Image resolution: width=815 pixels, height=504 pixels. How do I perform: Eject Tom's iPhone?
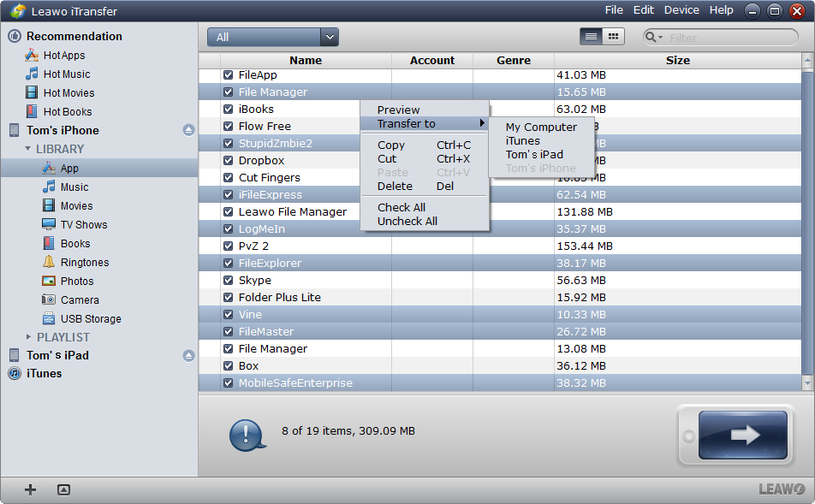[x=188, y=130]
